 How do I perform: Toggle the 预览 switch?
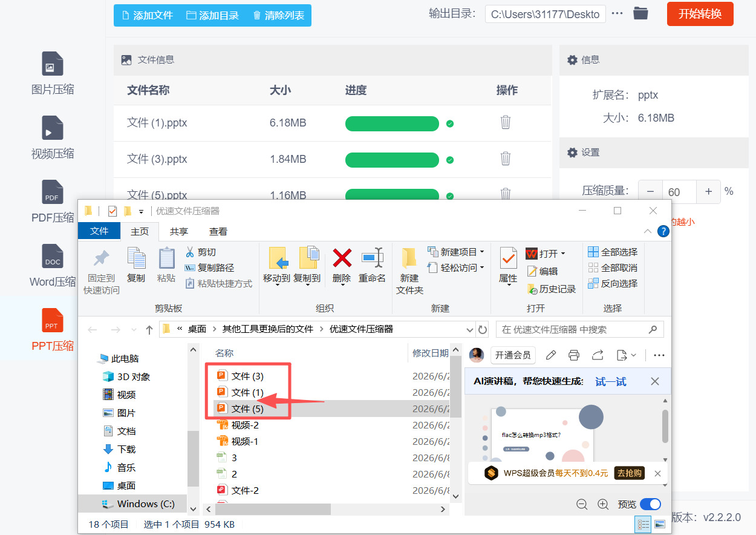(650, 504)
